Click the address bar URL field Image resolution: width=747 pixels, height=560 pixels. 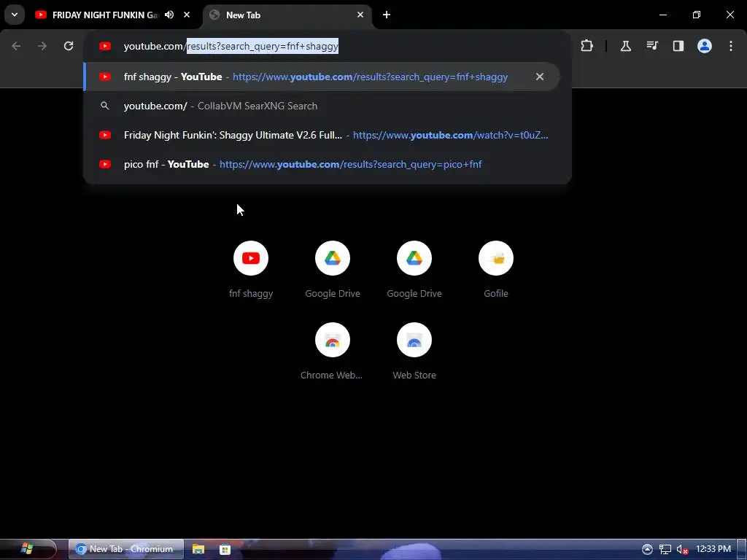point(327,46)
